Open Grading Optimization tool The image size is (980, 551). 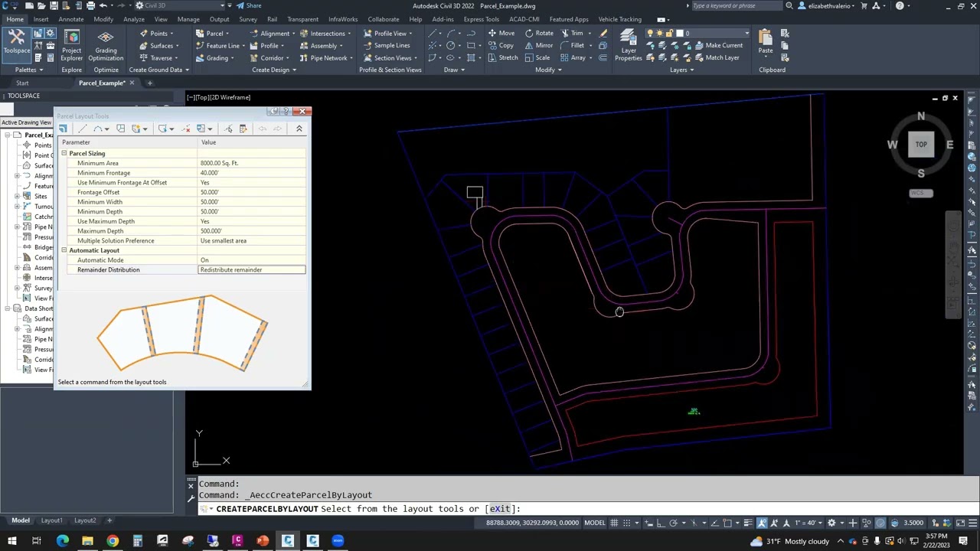click(106, 45)
